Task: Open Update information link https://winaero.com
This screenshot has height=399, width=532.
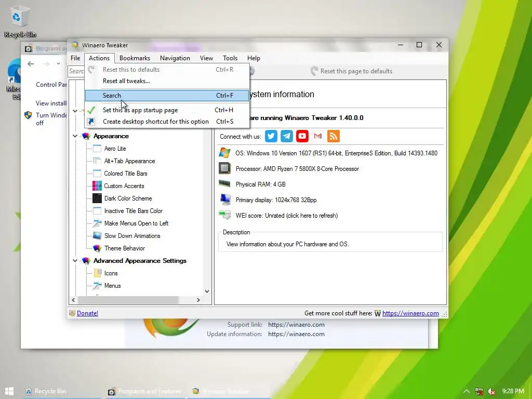Action: point(296,334)
